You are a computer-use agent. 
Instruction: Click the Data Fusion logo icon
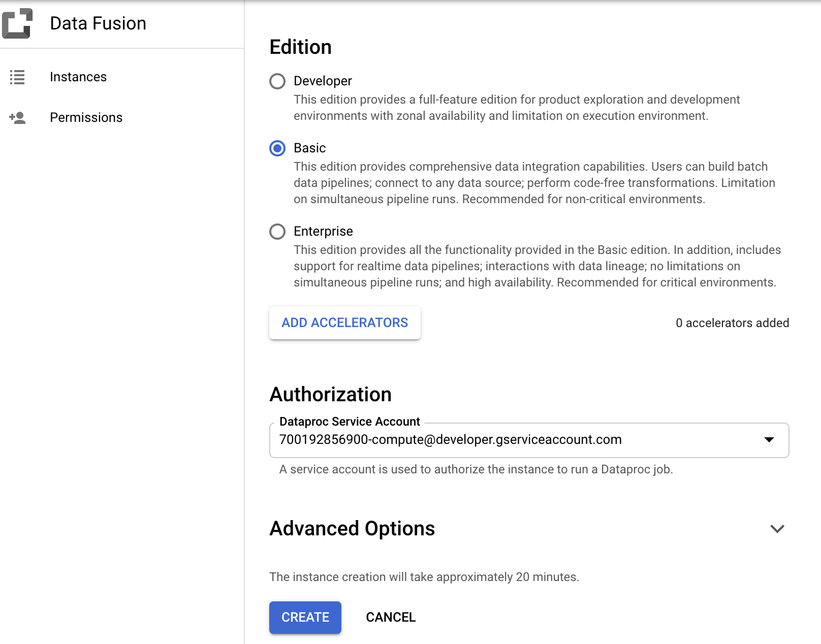click(18, 22)
